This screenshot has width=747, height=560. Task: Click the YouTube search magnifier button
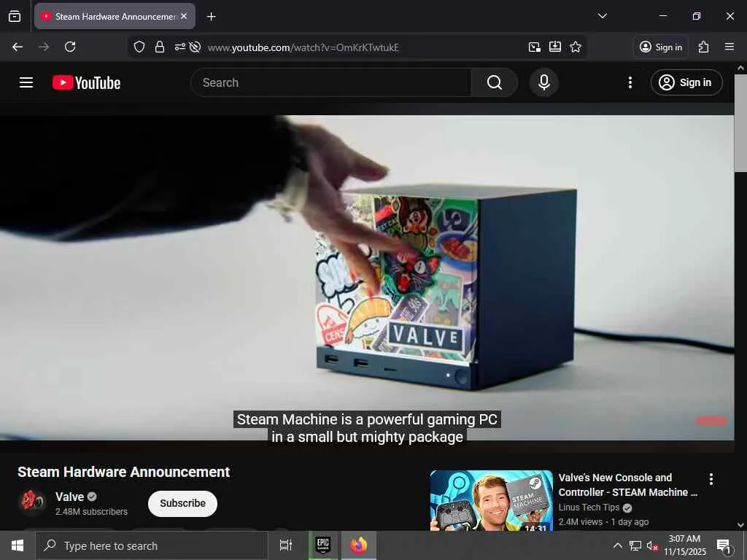coord(495,82)
